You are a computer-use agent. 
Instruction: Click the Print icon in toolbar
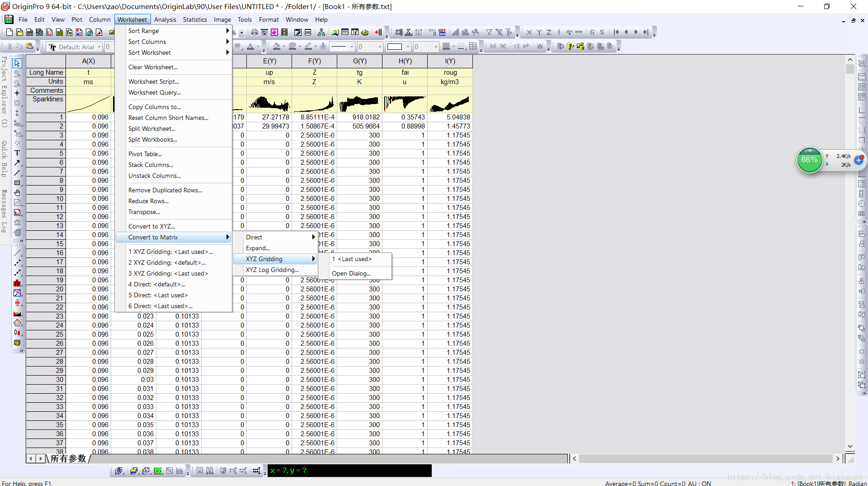click(255, 32)
